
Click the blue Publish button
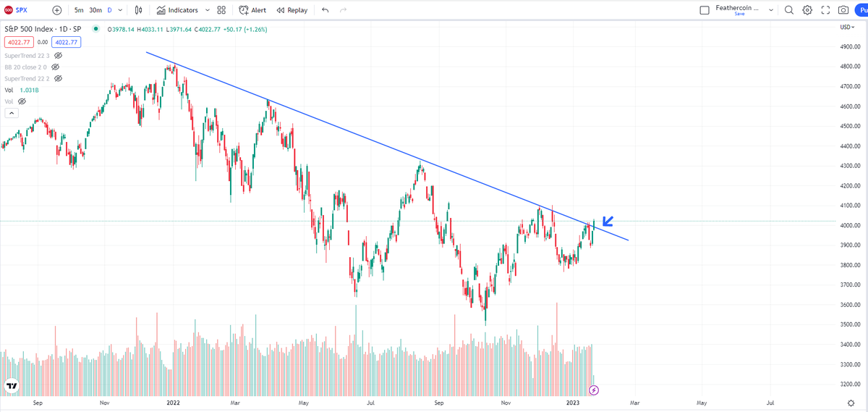[861, 10]
